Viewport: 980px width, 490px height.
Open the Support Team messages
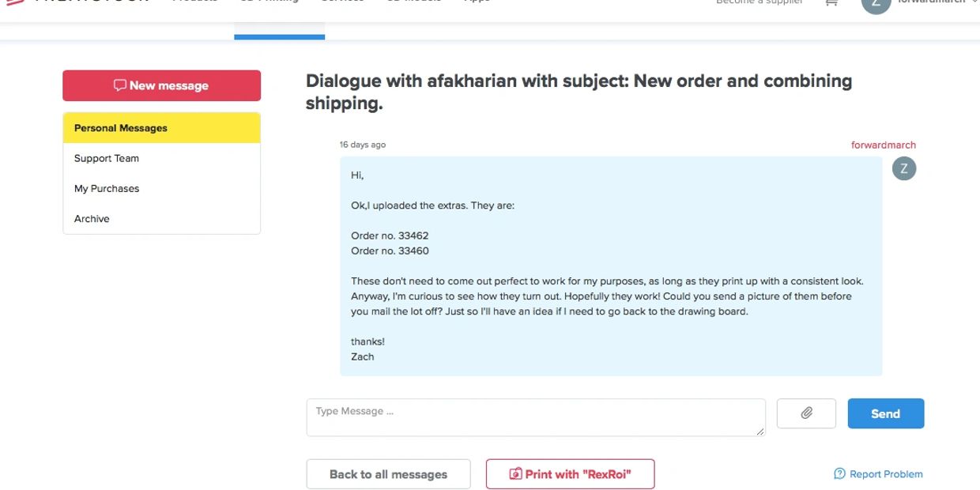tap(107, 158)
